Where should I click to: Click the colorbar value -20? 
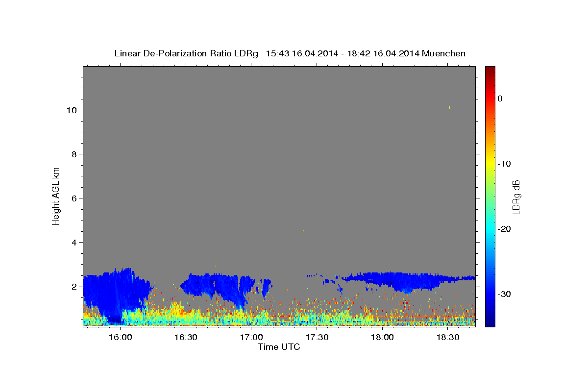click(504, 229)
